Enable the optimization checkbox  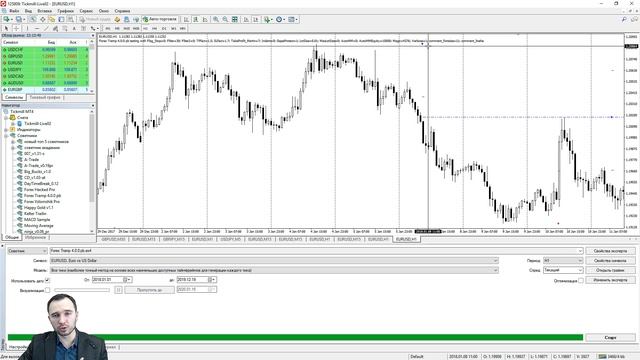pyautogui.click(x=580, y=280)
